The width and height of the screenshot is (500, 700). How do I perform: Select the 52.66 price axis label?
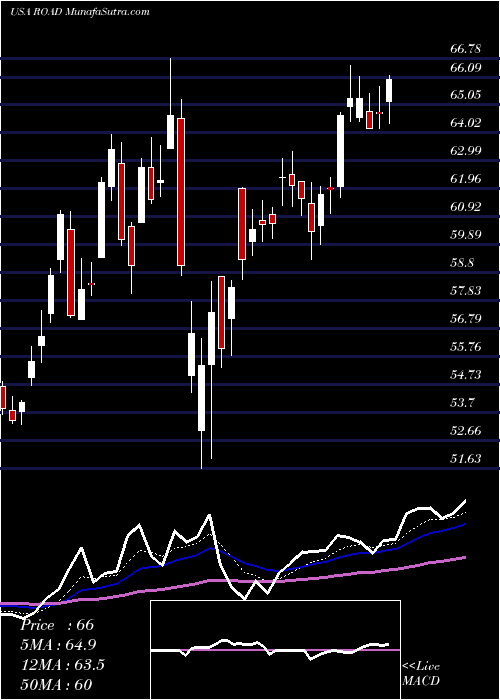pos(466,431)
